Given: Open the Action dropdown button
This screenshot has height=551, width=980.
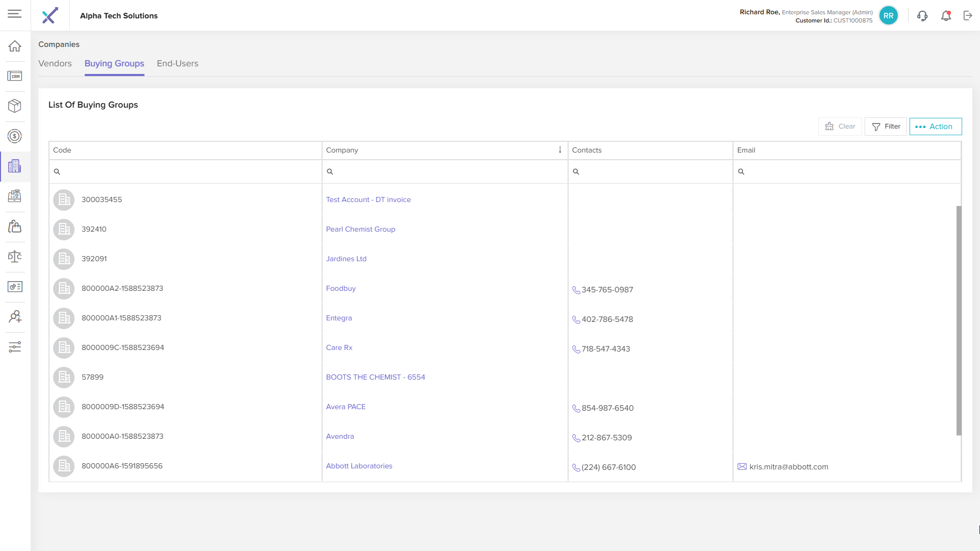Looking at the screenshot, I should [x=935, y=127].
